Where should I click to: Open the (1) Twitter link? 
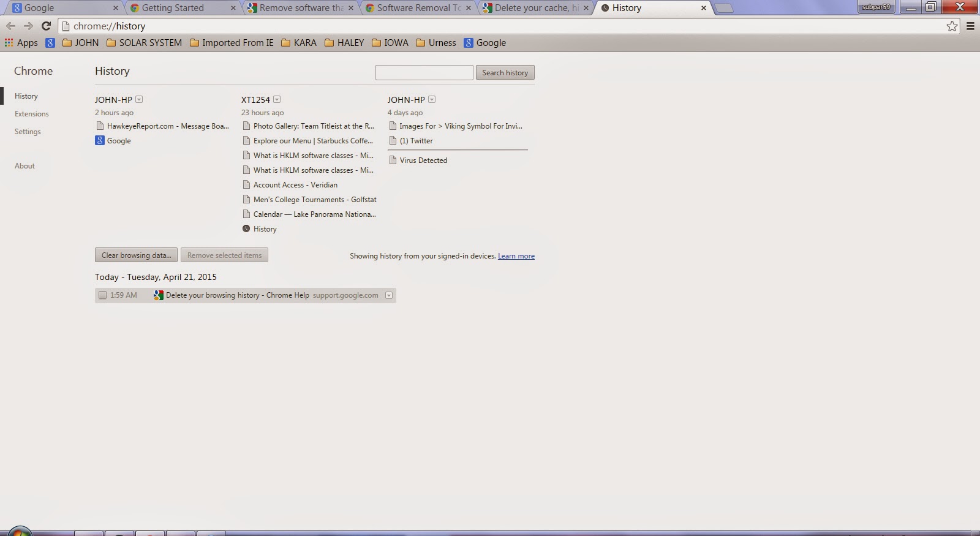[x=417, y=141]
